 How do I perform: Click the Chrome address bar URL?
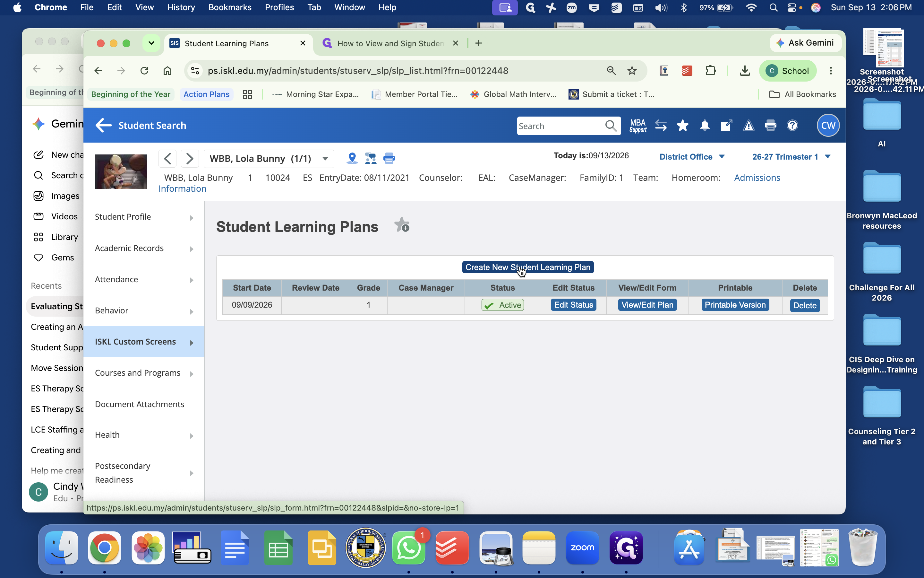358,71
